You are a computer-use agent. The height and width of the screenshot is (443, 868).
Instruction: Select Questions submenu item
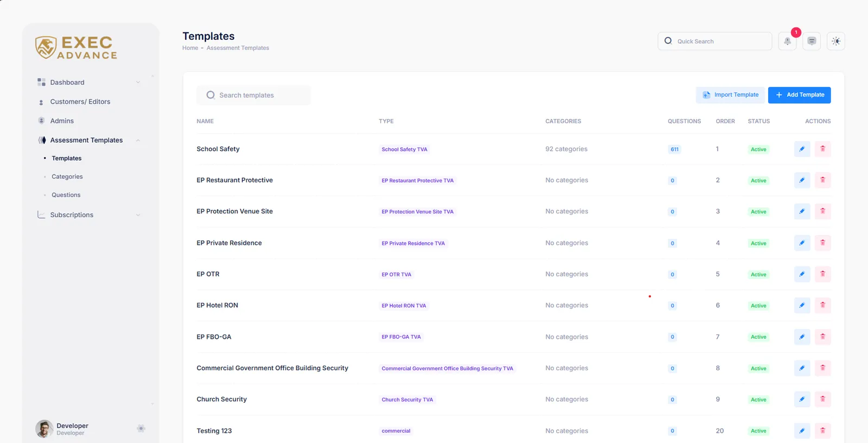coord(66,195)
